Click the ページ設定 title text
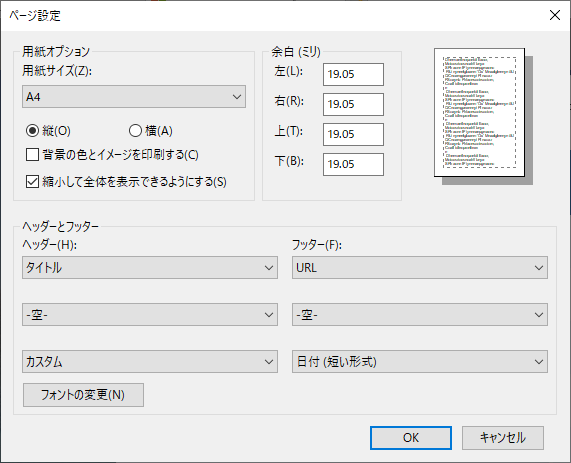This screenshot has width=571, height=463. pyautogui.click(x=35, y=16)
